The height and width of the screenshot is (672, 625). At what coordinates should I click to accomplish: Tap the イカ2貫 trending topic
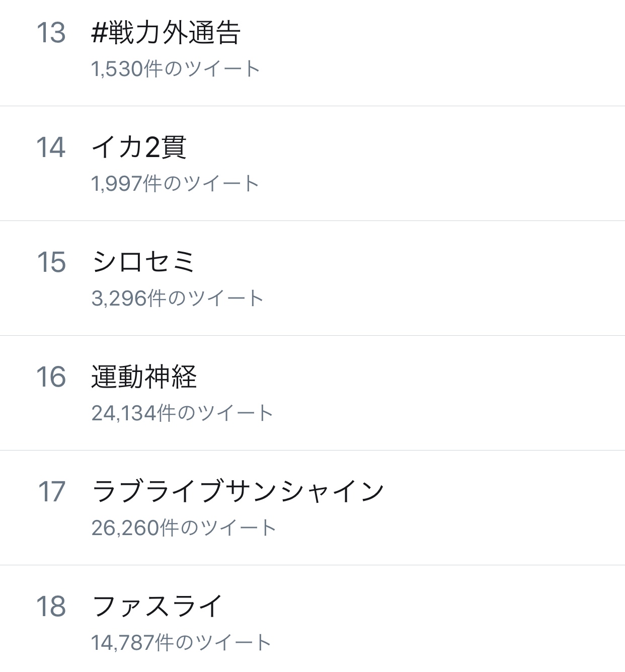click(139, 147)
